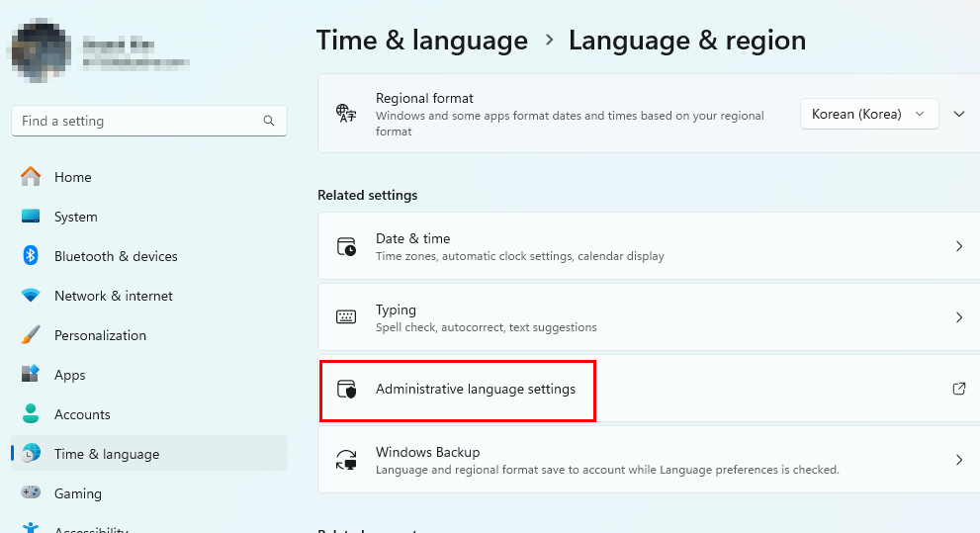Image resolution: width=980 pixels, height=533 pixels.
Task: Select Accounts in sidebar
Action: pyautogui.click(x=148, y=413)
